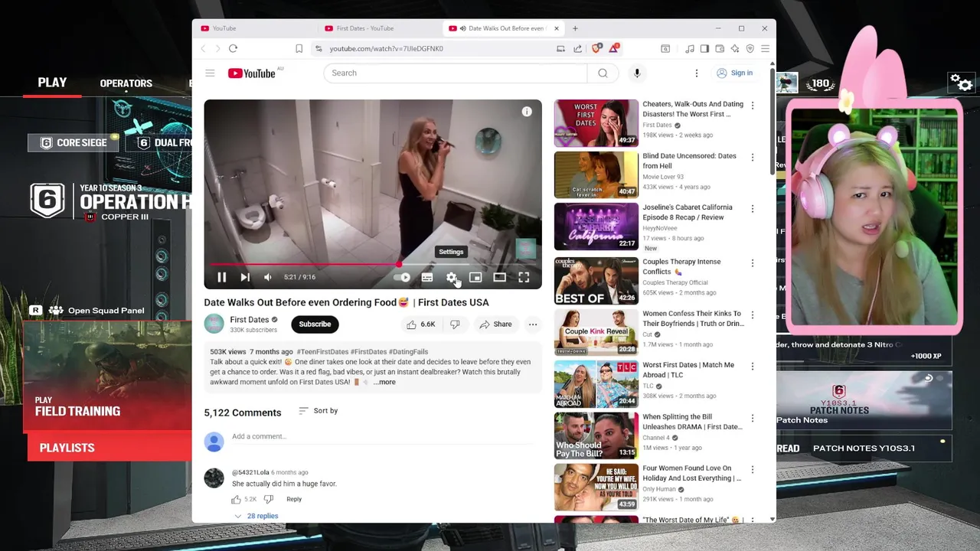The image size is (980, 551).
Task: Toggle the browser sidebar panel
Action: click(x=704, y=48)
